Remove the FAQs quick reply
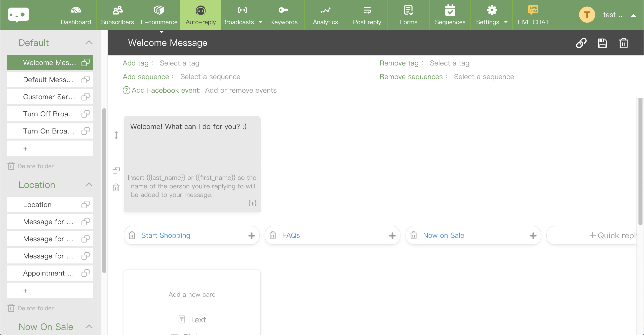The image size is (644, 335). coord(273,235)
